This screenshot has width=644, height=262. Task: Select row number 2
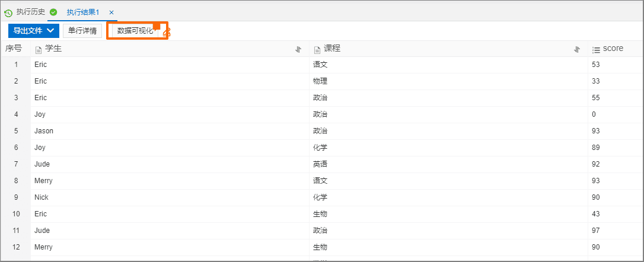16,81
